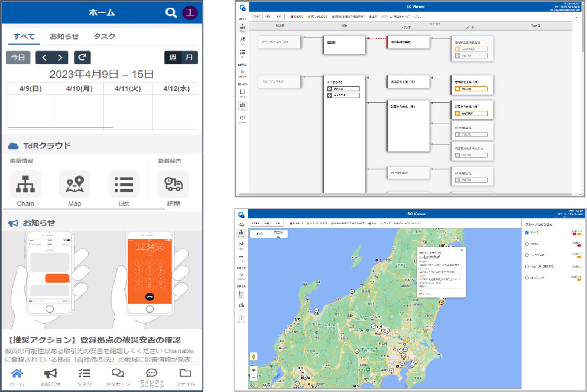Switch the mobile calendar to 週 view
This screenshot has width=587, height=392.
click(173, 57)
